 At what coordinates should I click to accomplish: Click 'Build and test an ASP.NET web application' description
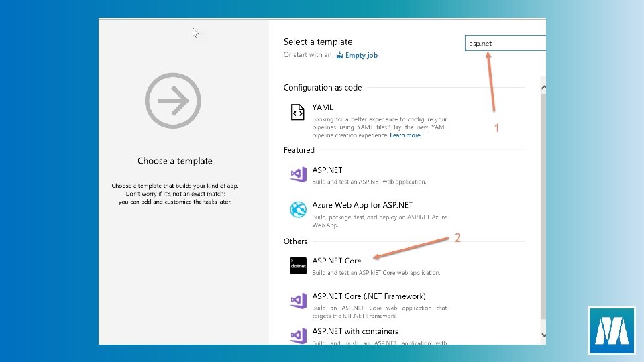pyautogui.click(x=369, y=182)
